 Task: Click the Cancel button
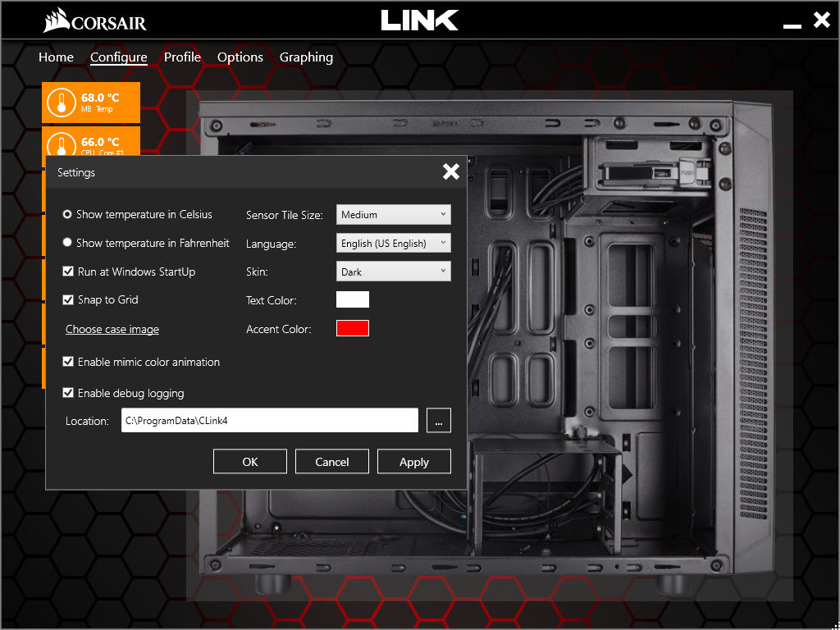[332, 461]
